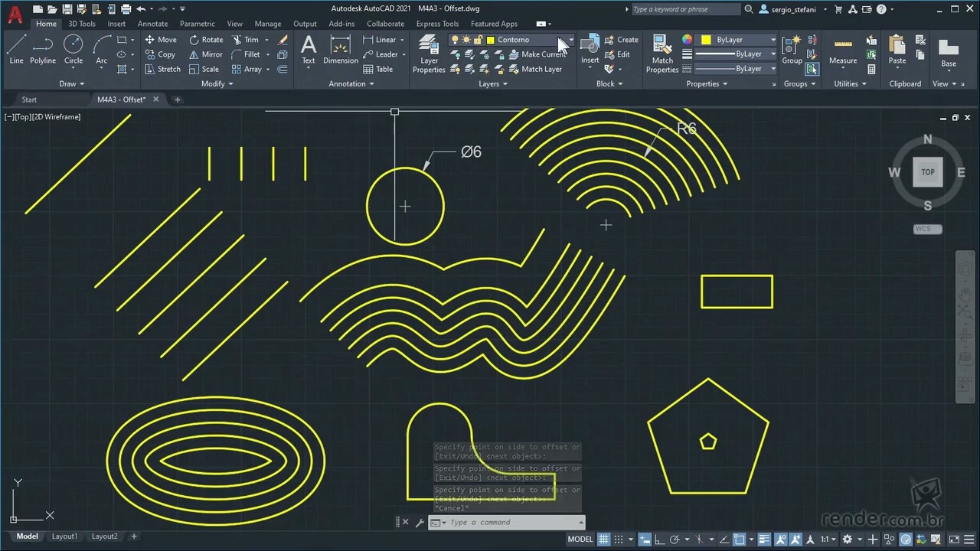This screenshot has width=980, height=551.
Task: Click the Scale tool
Action: 204,69
